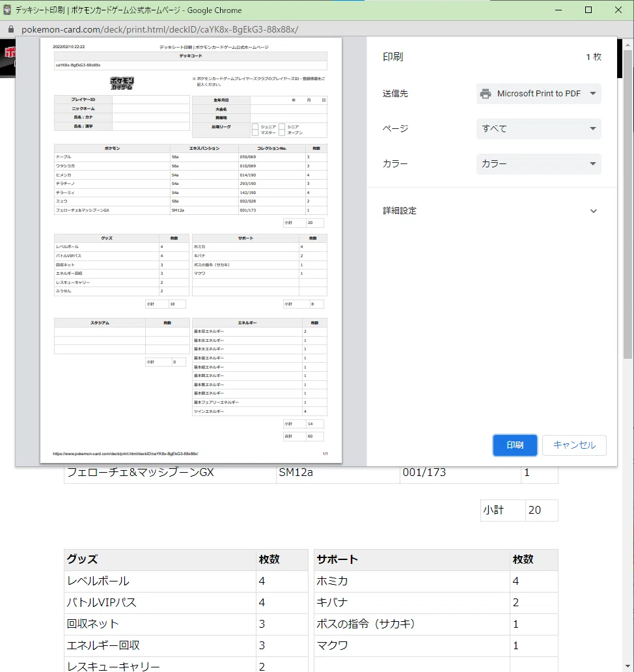This screenshot has width=634, height=672.
Task: Click the print preview page thumbnail
Action: (x=191, y=250)
